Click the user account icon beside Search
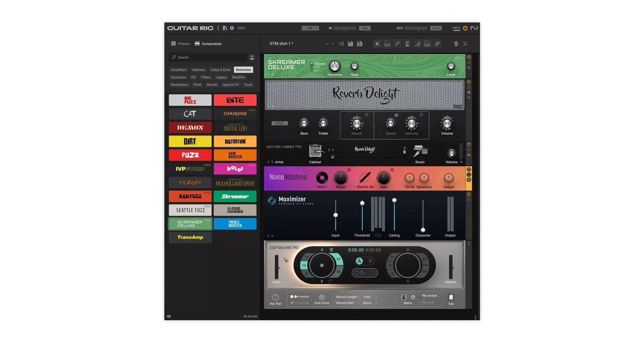The image size is (644, 343). pyautogui.click(x=252, y=57)
